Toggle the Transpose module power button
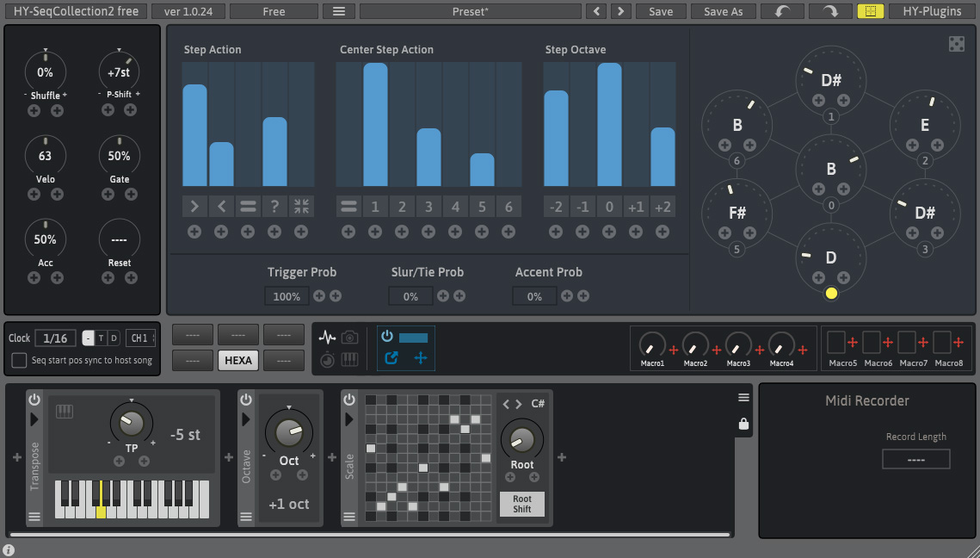The height and width of the screenshot is (558, 980). coord(34,399)
